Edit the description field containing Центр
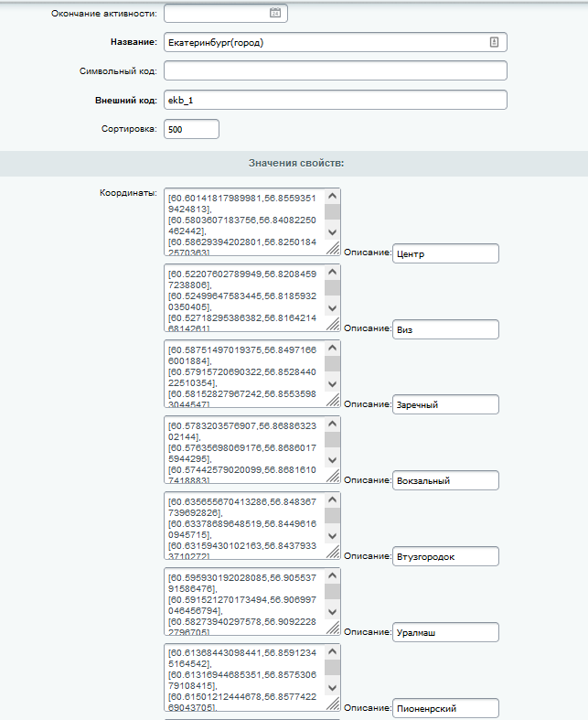The image size is (588, 720). pos(445,253)
